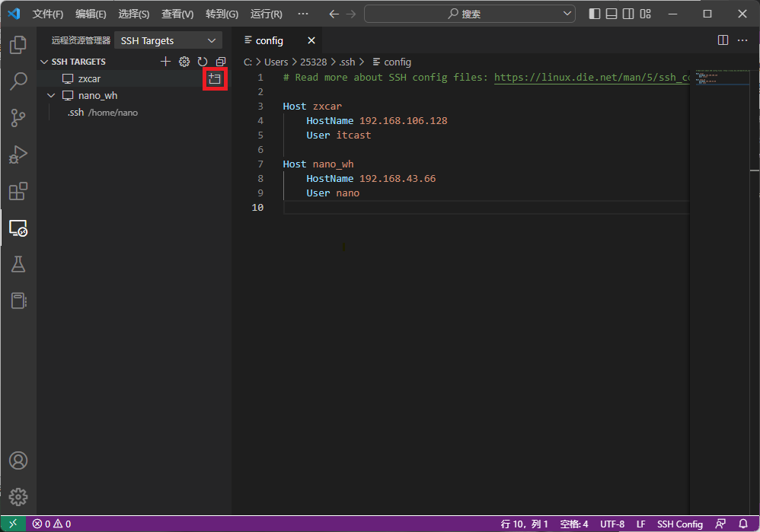Click UTF-8 encoding in status bar
Viewport: 760px width, 532px height.
(612, 524)
